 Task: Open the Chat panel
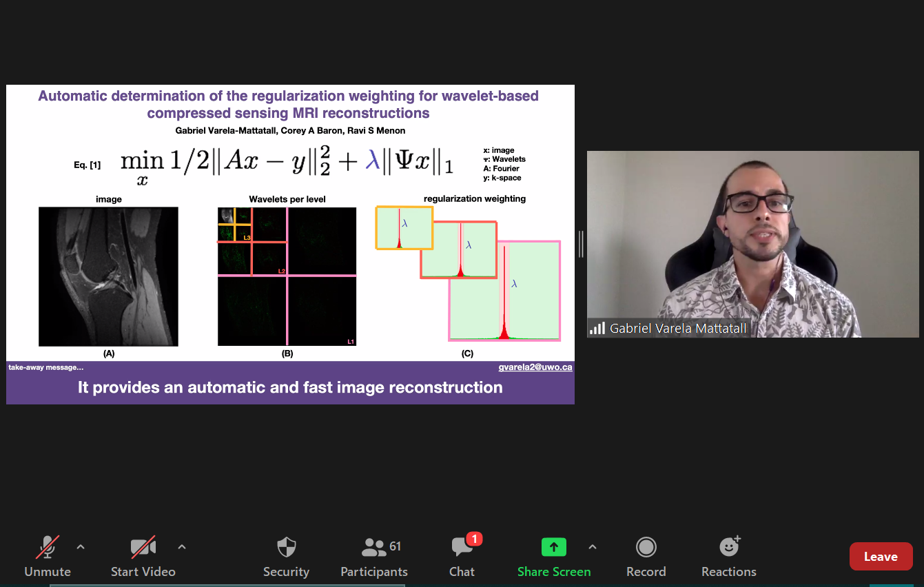(461, 556)
